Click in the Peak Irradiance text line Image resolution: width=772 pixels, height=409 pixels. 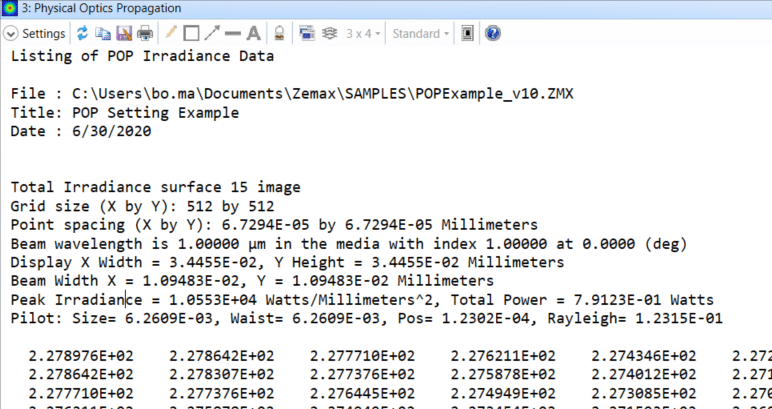(300, 299)
